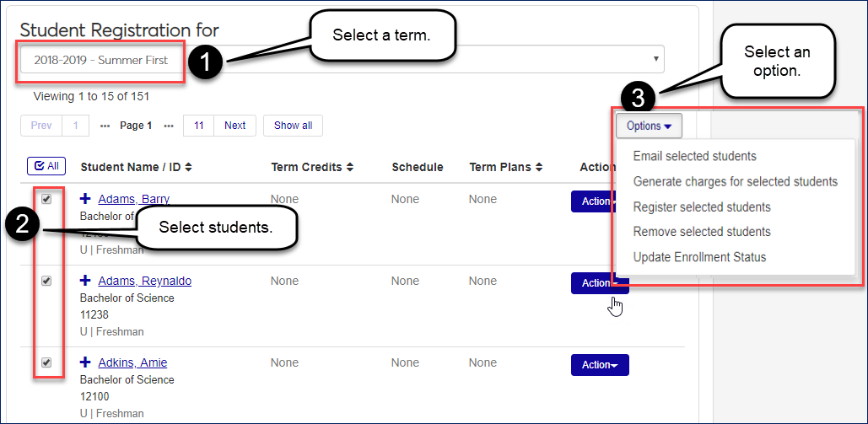Select Update Enrollment Status option
868x424 pixels.
click(x=699, y=257)
